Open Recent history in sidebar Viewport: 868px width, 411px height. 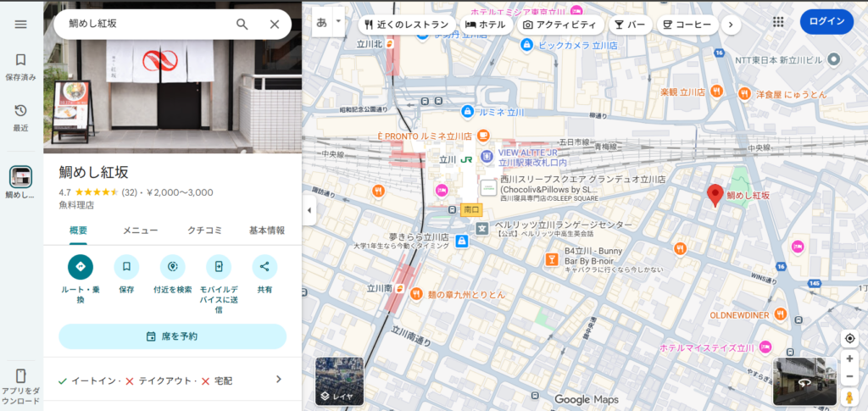[21, 117]
